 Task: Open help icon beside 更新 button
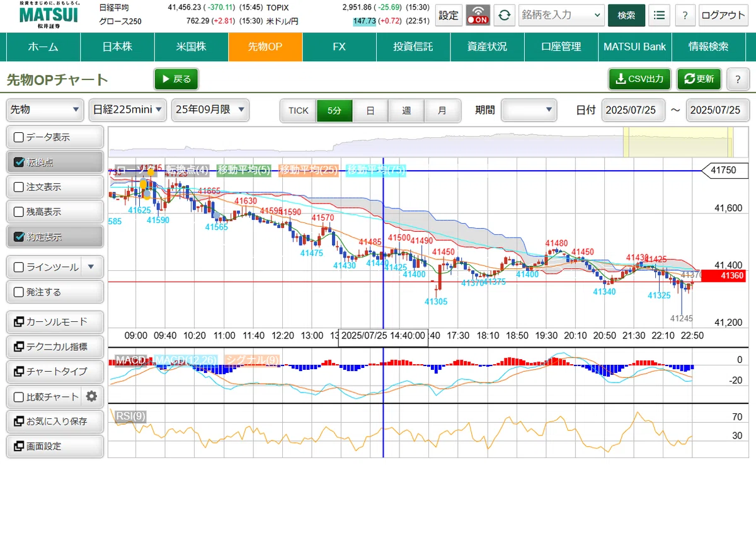738,79
